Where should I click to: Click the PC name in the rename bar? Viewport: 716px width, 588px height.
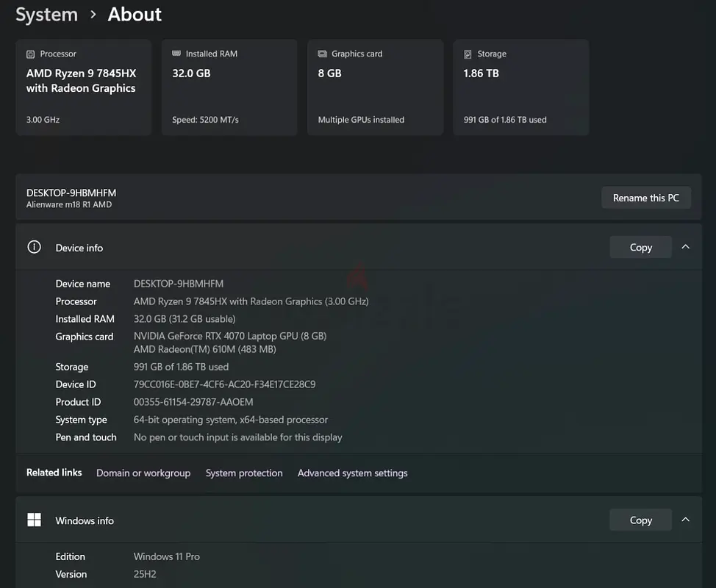coord(71,193)
